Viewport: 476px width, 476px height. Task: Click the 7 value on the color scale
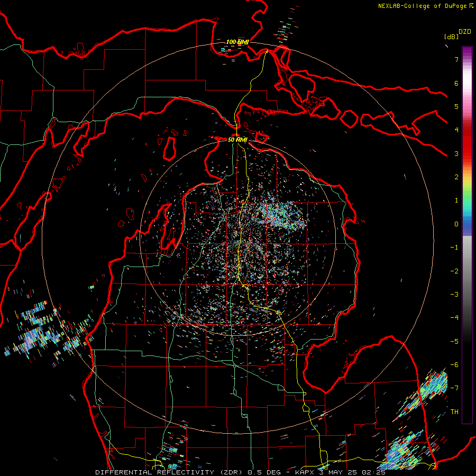click(456, 59)
